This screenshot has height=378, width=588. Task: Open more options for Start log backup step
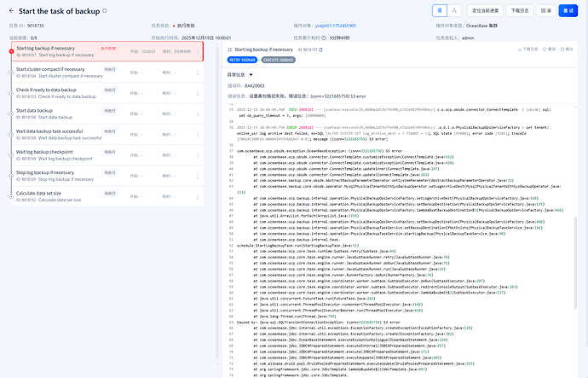(197, 50)
